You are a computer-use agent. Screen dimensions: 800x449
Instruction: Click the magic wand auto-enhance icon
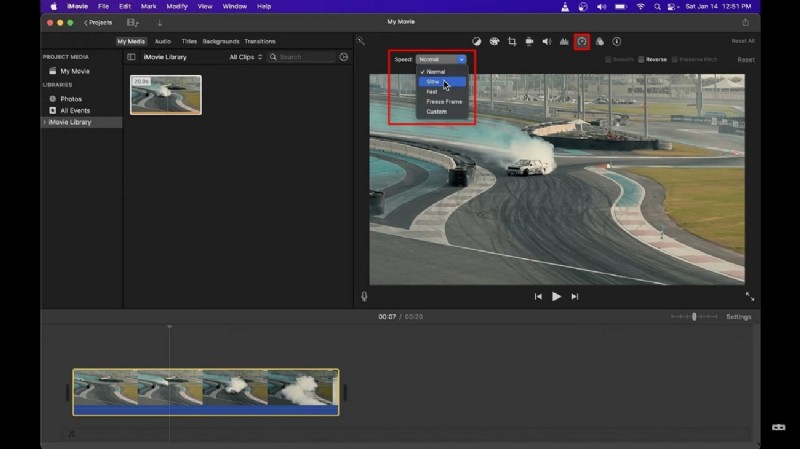pyautogui.click(x=360, y=41)
